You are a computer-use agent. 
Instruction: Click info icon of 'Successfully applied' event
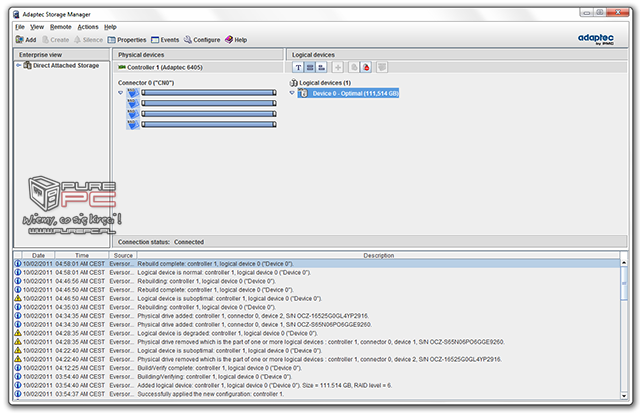(x=18, y=394)
